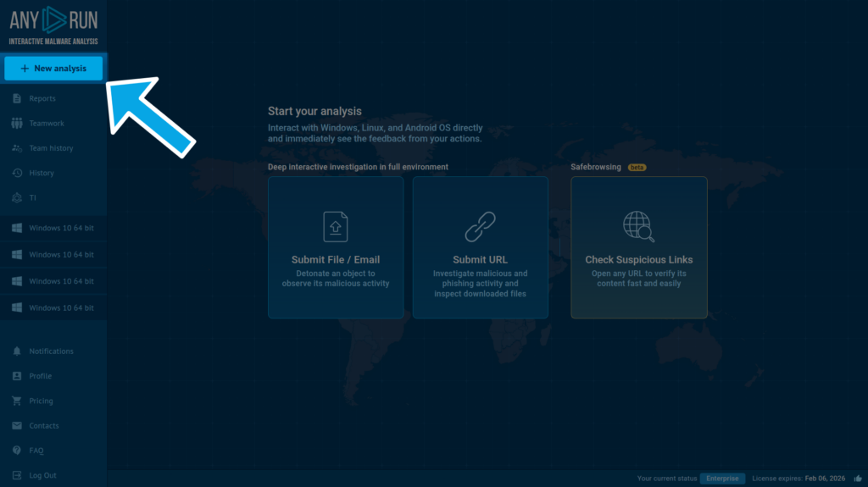Open the TI threat intelligence icon

pyautogui.click(x=17, y=197)
